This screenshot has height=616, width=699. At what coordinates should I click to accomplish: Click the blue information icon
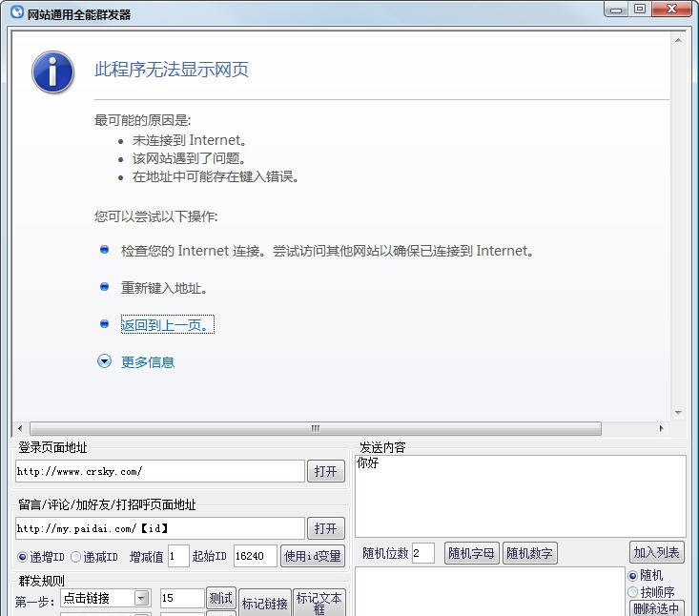pos(52,72)
